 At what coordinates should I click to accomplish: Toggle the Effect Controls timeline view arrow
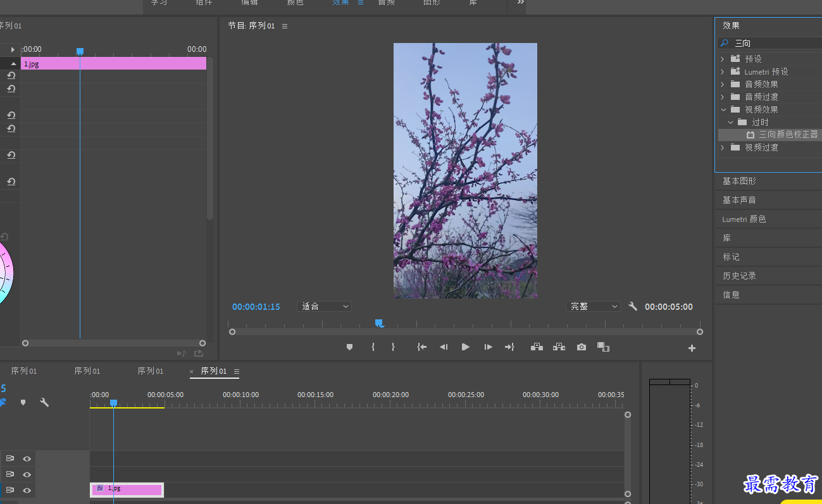tap(12, 49)
